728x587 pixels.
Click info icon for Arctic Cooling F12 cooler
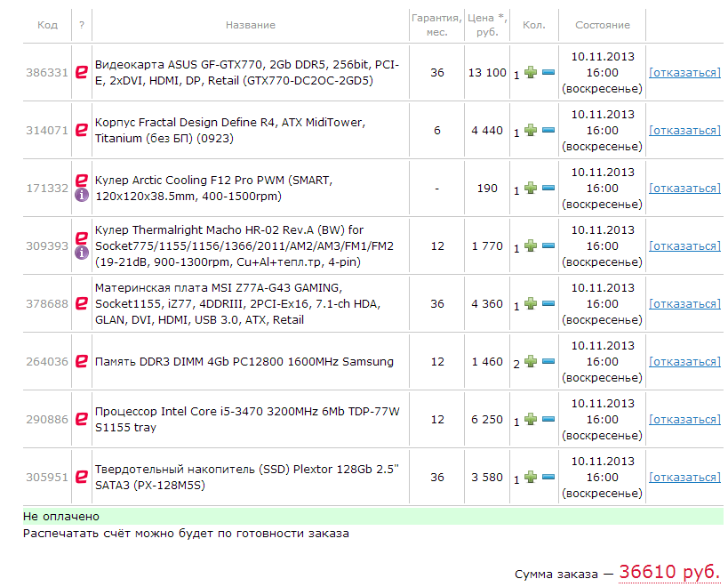click(x=82, y=196)
